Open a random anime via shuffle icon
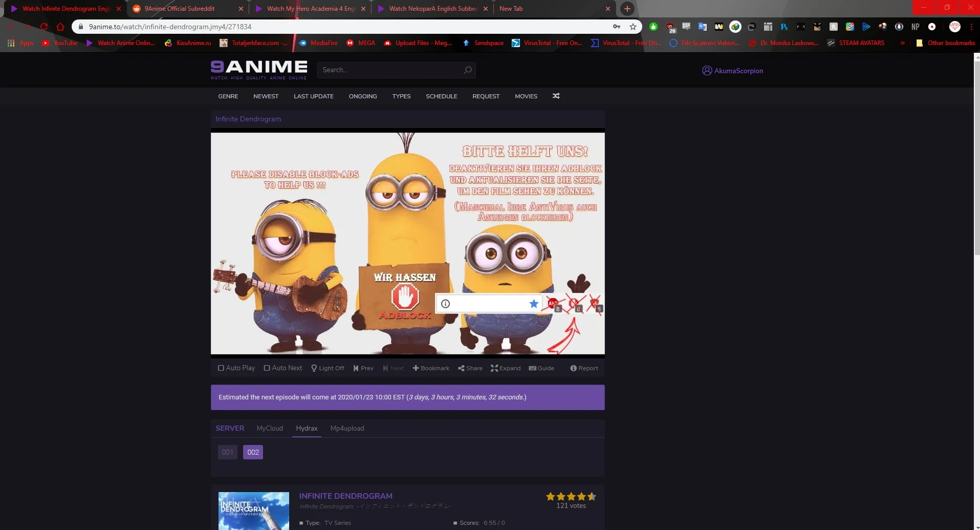The image size is (980, 530). [555, 96]
